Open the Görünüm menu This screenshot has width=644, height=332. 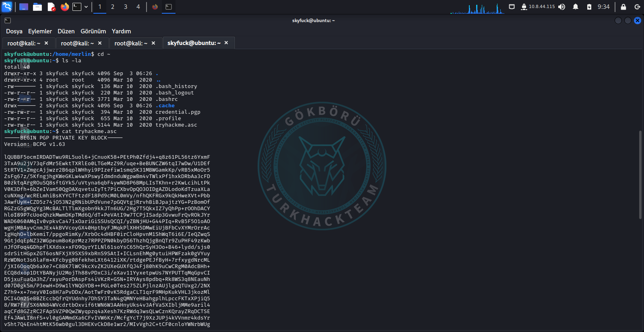tap(93, 31)
